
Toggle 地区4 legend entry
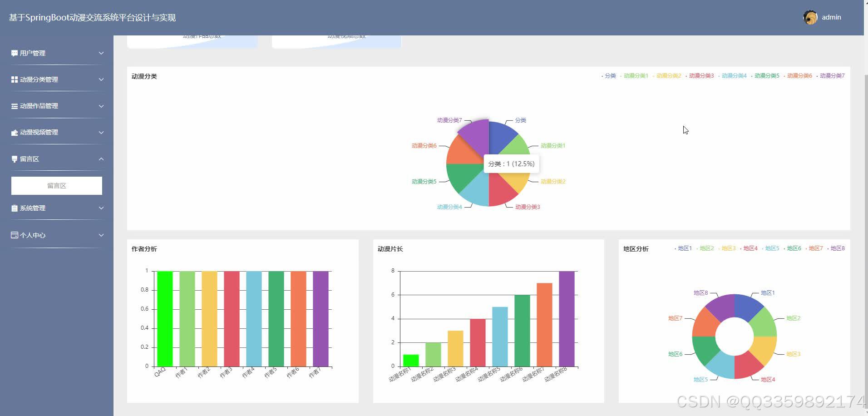749,248
